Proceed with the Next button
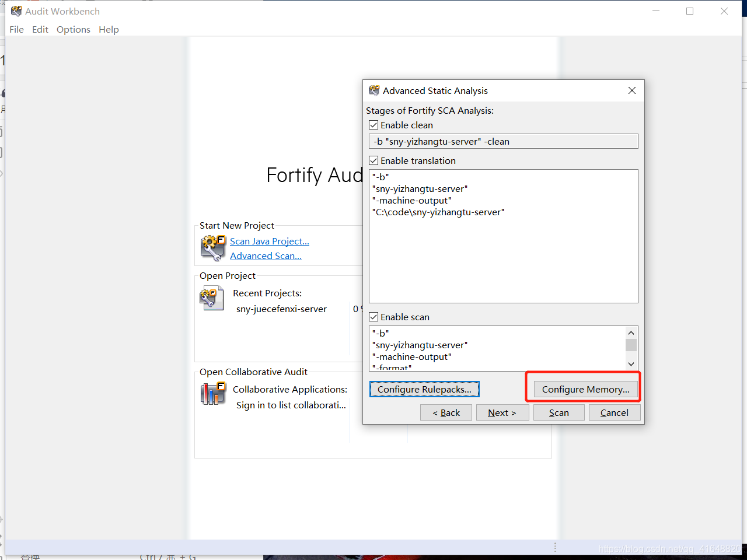747x560 pixels. (x=502, y=412)
